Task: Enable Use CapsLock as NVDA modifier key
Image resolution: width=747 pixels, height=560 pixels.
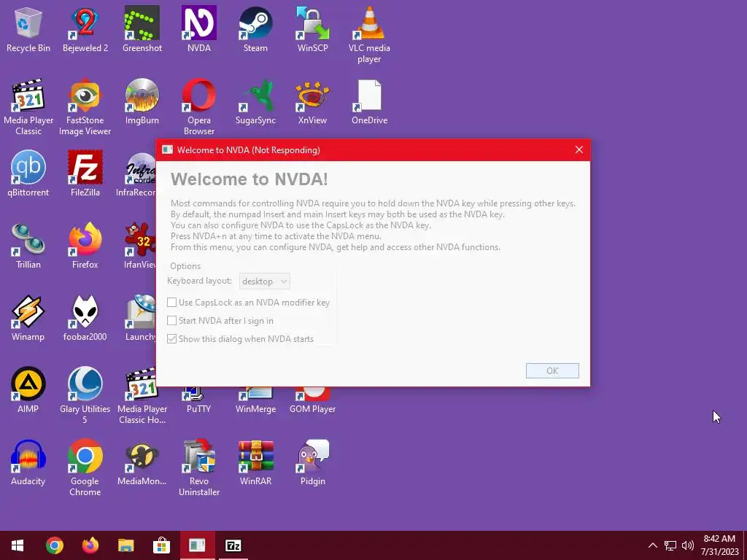Action: pos(172,303)
